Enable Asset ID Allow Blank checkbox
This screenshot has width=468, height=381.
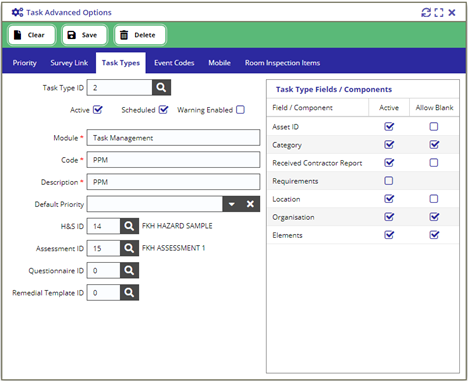pyautogui.click(x=434, y=126)
